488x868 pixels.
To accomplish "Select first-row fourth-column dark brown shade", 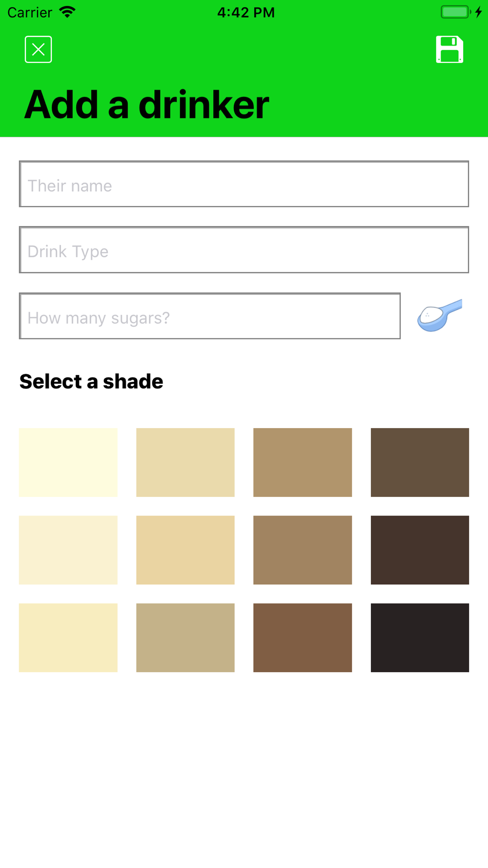I will click(420, 462).
